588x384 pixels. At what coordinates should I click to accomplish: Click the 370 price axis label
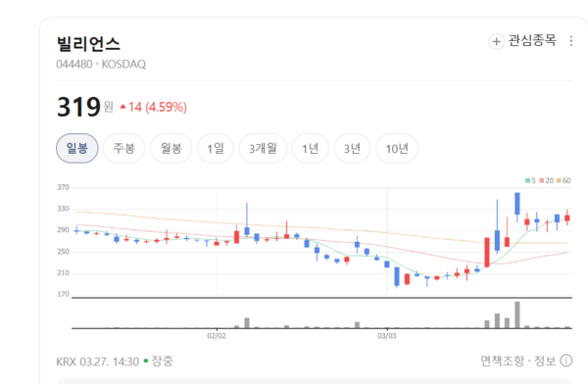[63, 187]
